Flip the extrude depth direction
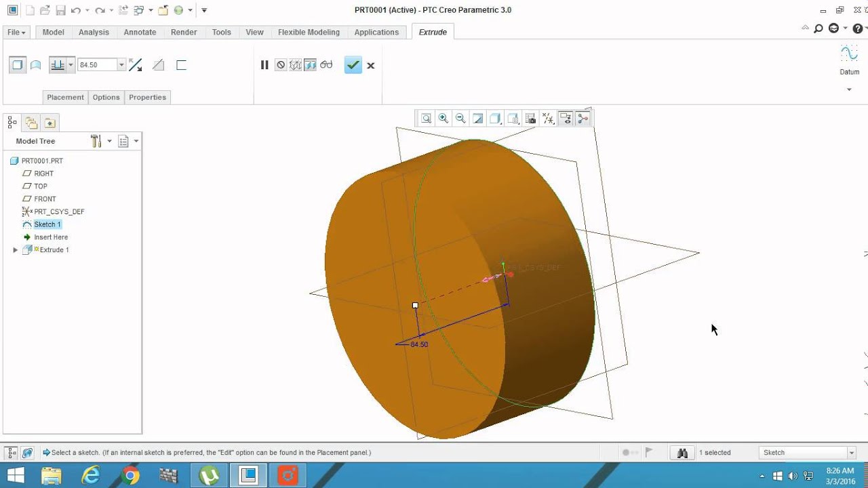The width and height of the screenshot is (868, 488). [136, 65]
